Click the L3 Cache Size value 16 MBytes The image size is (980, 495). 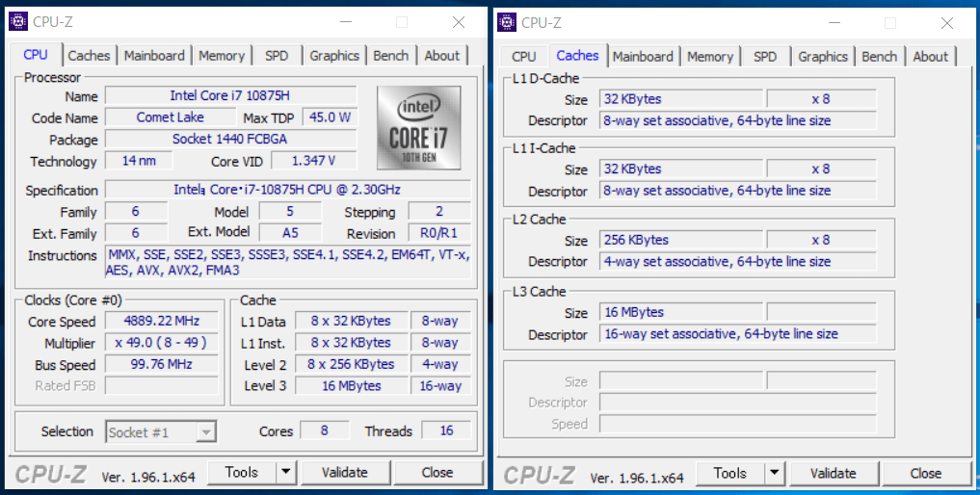point(681,312)
